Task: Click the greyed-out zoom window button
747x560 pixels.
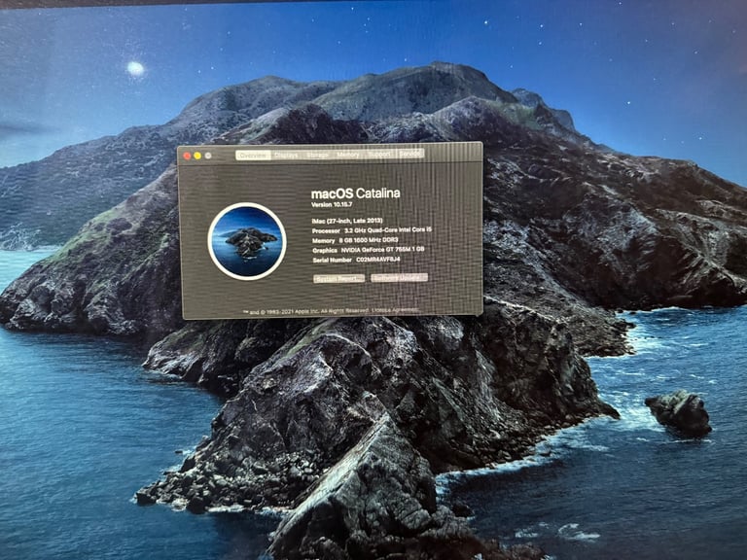Action: tap(208, 156)
